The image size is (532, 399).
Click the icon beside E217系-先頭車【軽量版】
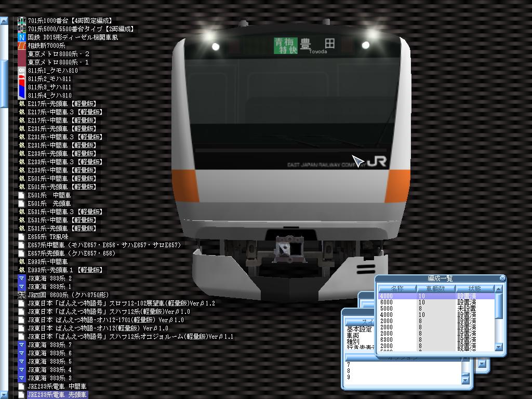22,104
